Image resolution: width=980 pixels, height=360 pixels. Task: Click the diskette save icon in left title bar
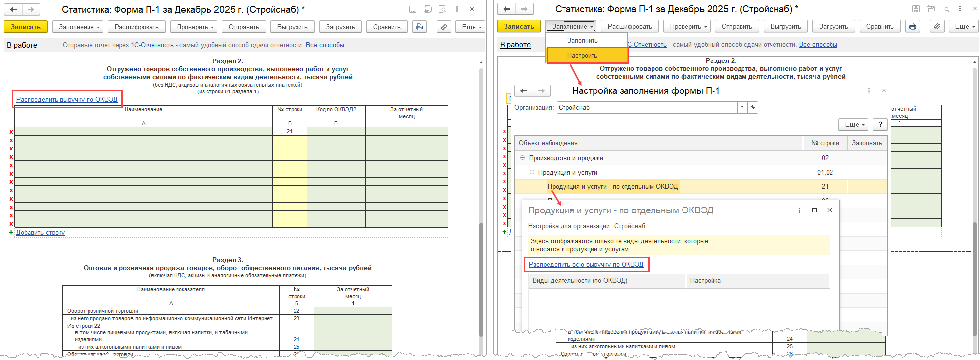413,9
